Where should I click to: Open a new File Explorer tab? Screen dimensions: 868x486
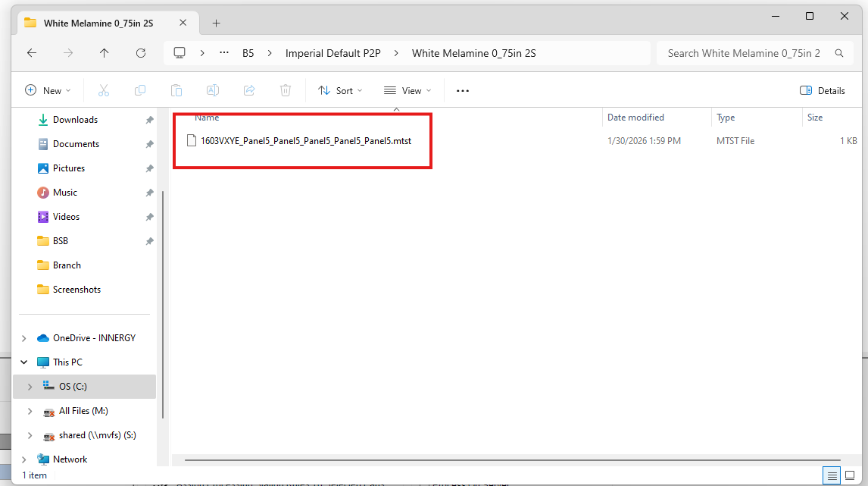coord(216,23)
